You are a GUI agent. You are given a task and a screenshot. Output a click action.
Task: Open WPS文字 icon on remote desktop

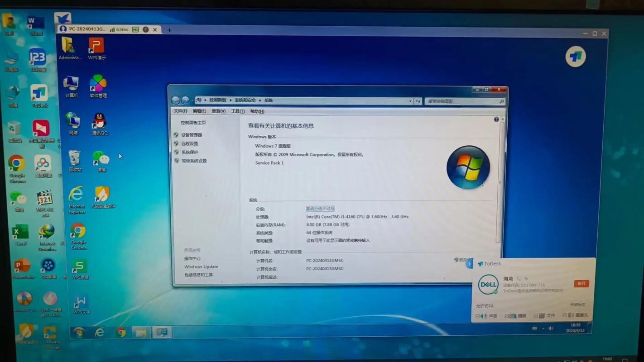click(x=82, y=305)
